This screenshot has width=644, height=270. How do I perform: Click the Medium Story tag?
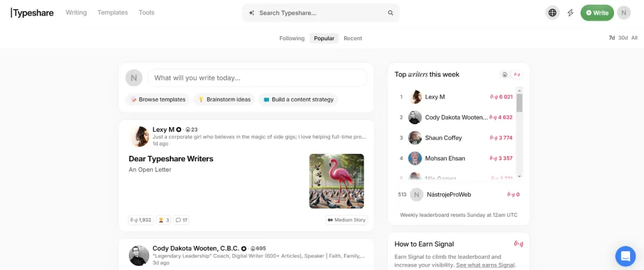point(346,220)
